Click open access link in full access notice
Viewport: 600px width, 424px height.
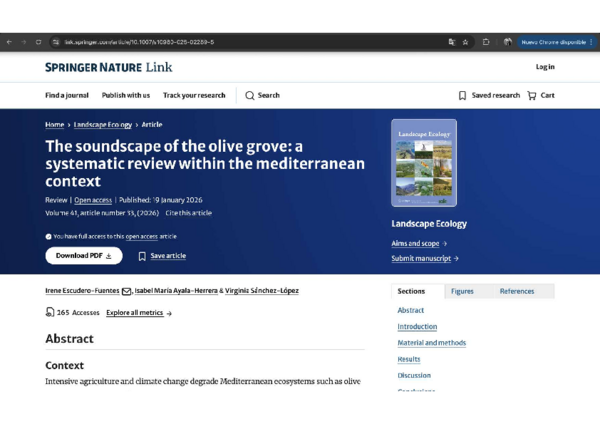tap(142, 236)
